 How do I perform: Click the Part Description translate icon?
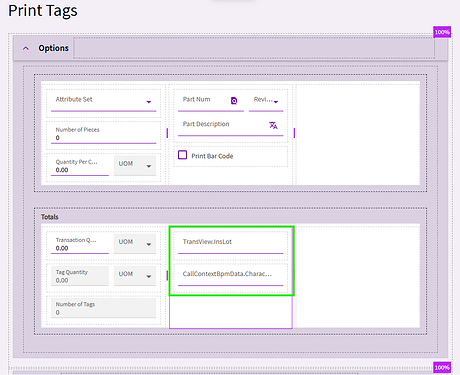273,125
